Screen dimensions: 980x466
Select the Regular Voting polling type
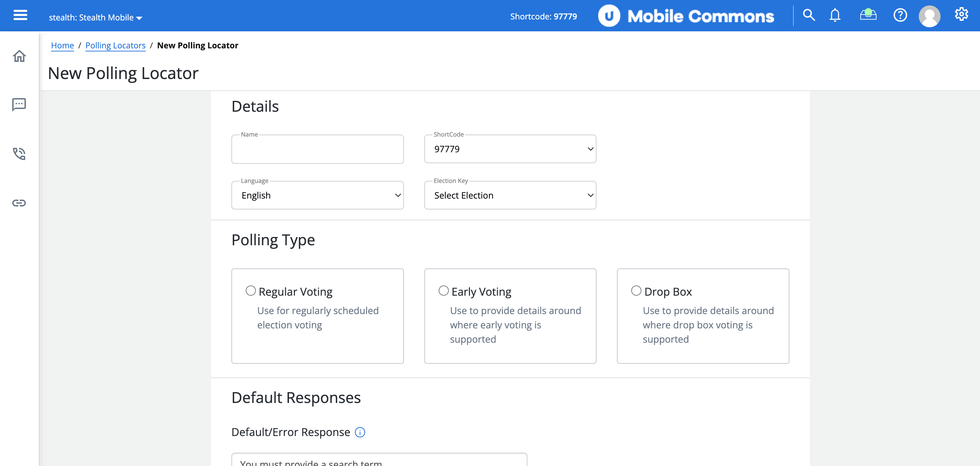coord(251,291)
